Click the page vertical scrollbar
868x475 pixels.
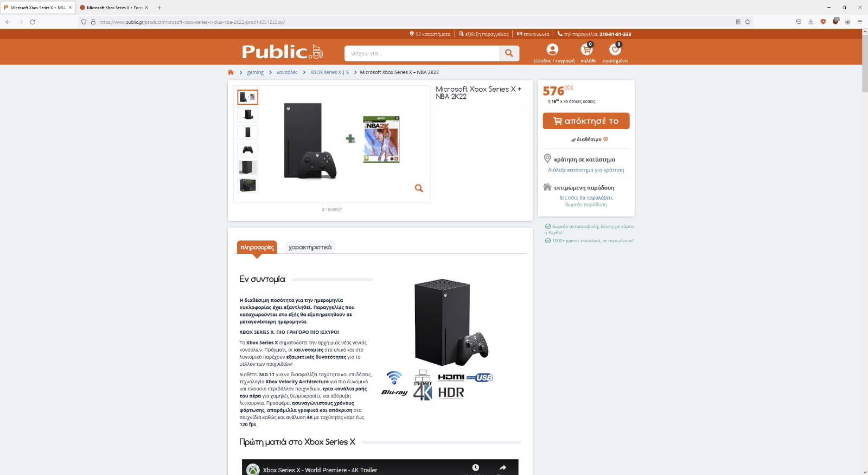pos(865,250)
